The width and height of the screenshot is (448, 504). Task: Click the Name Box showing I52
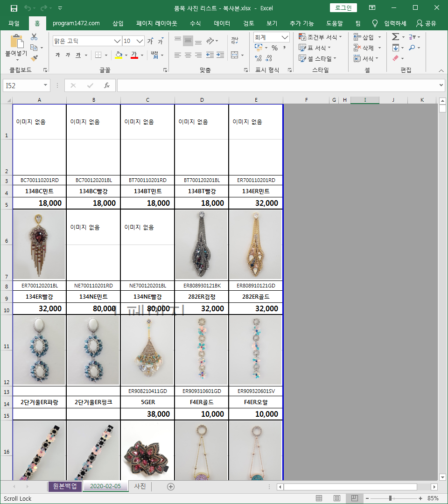pos(23,85)
